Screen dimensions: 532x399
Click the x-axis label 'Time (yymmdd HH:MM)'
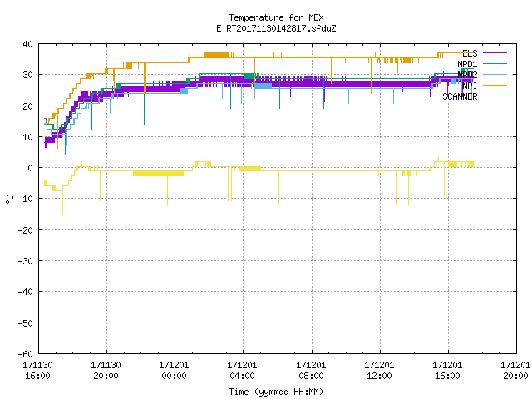click(276, 392)
